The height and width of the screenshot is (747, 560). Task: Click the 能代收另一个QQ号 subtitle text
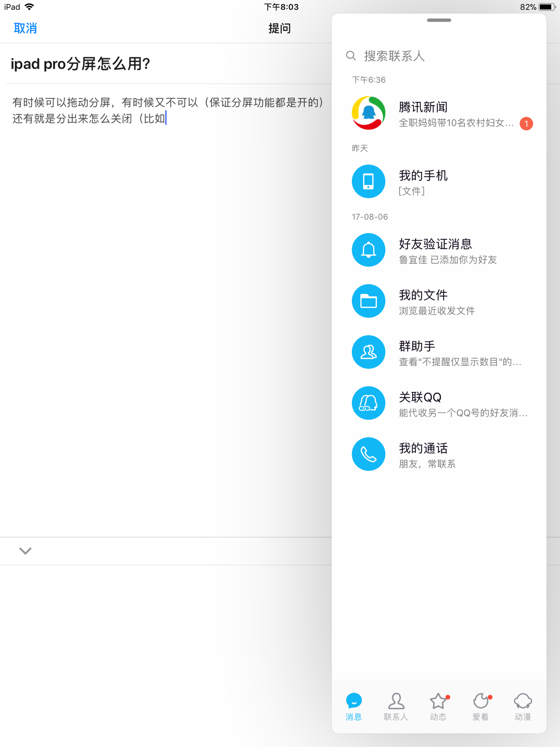[x=463, y=413]
